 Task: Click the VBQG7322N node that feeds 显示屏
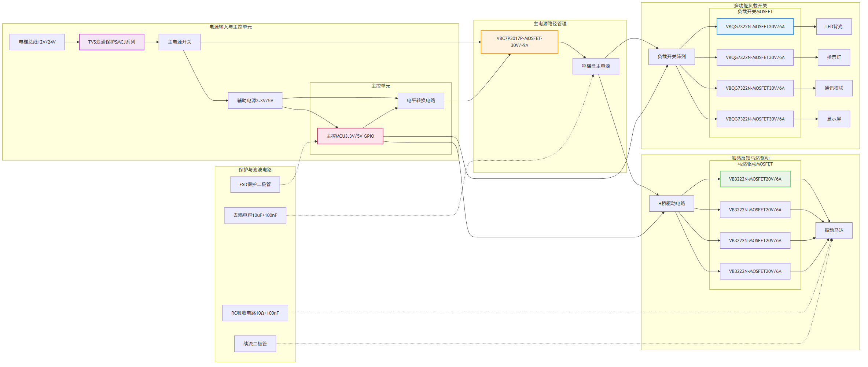(755, 119)
